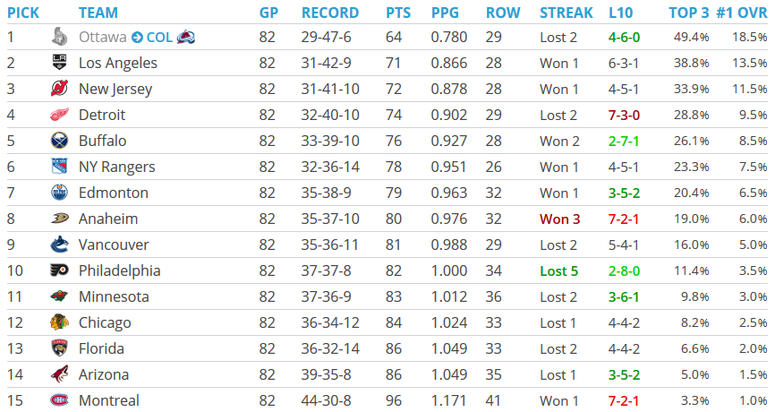Click the Buffalo Sabres logo
The image size is (775, 412).
point(59,141)
